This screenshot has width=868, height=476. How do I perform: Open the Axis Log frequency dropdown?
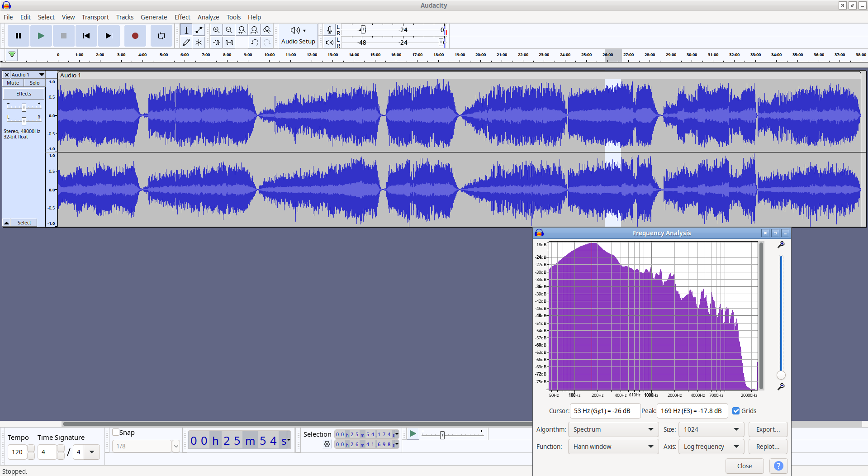point(712,447)
